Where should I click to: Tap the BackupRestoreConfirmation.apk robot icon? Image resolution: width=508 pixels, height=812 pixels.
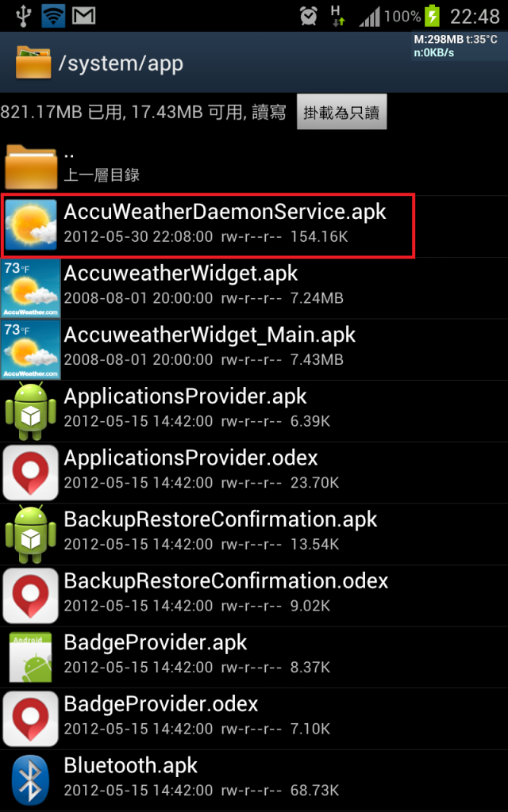click(x=31, y=534)
